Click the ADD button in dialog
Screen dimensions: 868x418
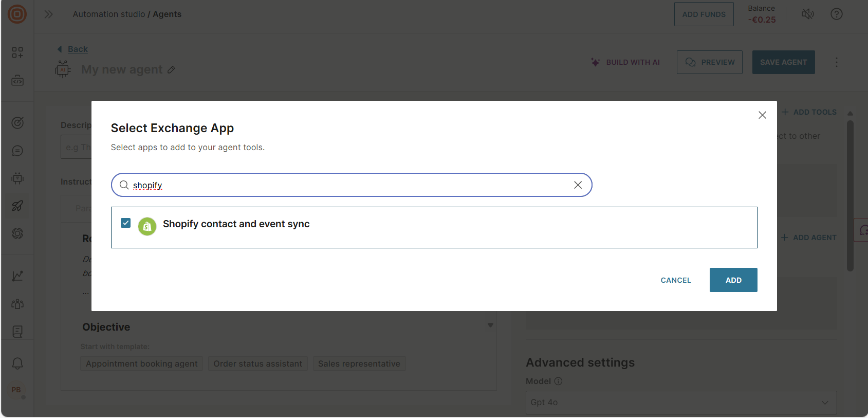733,280
